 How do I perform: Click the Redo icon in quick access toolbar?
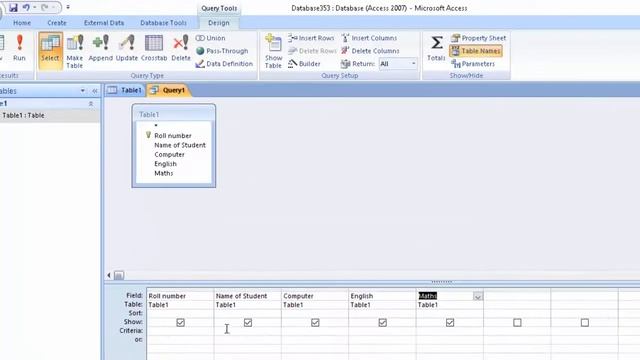(x=44, y=7)
